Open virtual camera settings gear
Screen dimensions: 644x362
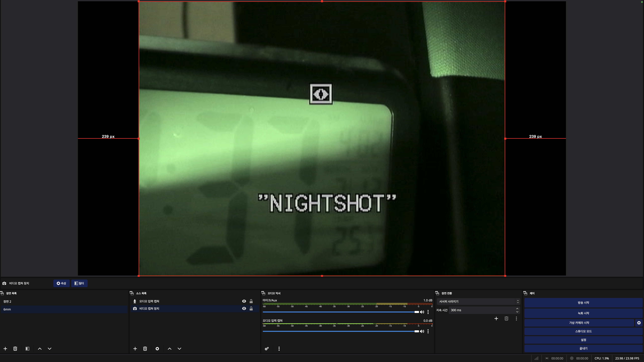tap(639, 323)
